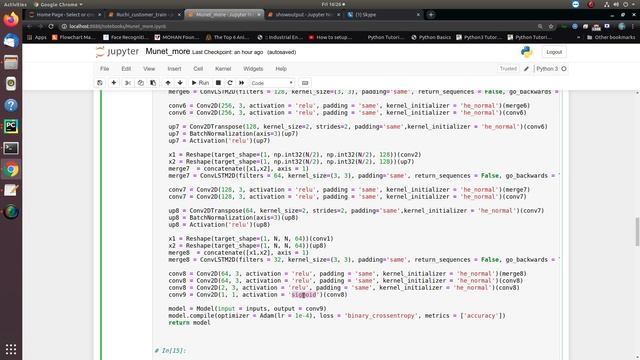Open the system status menu

coord(620,4)
